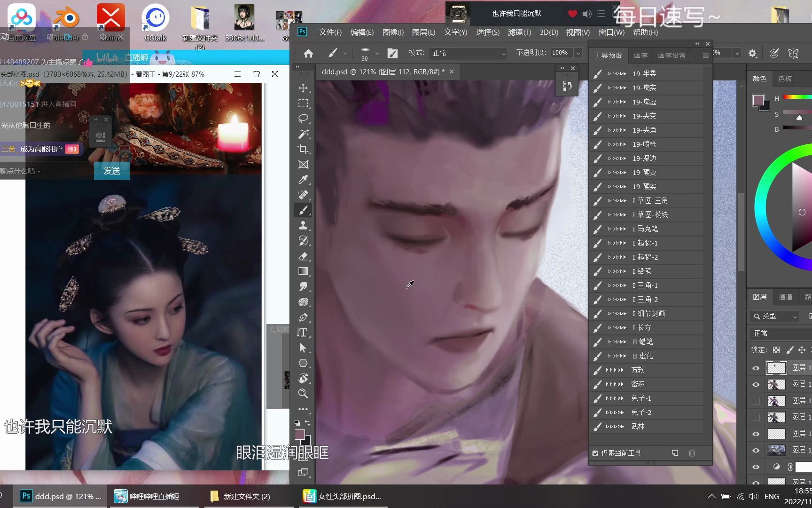Toggle eye of the blank checkerboard layer
This screenshot has width=812, height=508.
click(756, 434)
